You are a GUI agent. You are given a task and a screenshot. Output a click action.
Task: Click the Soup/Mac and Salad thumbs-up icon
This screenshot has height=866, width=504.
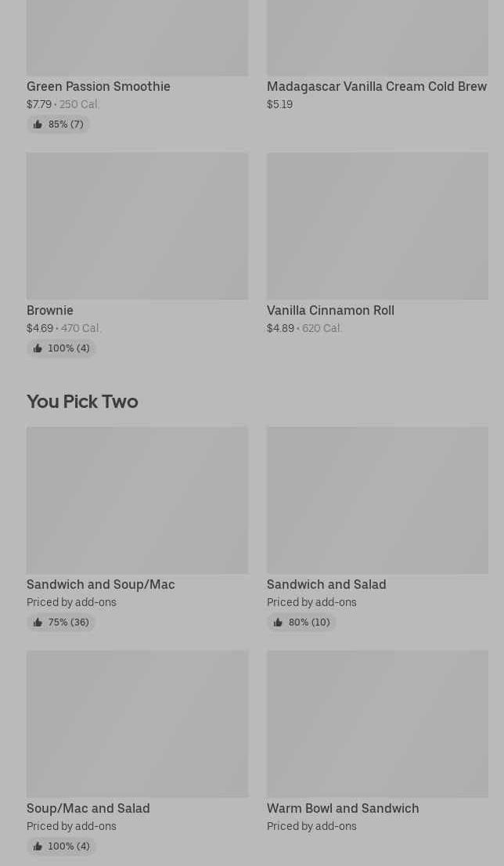click(x=38, y=846)
